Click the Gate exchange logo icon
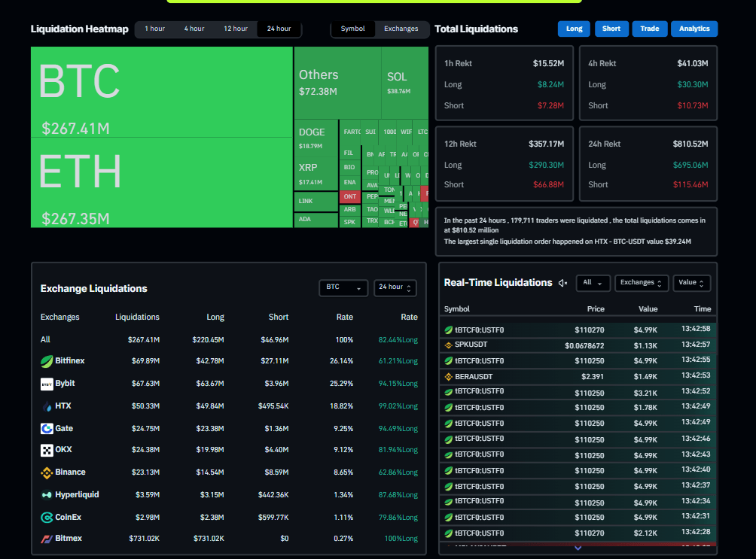The width and height of the screenshot is (756, 559). 47,429
